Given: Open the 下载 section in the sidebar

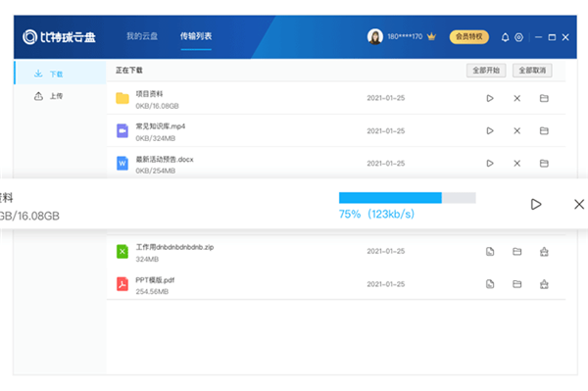Looking at the screenshot, I should coord(60,73).
